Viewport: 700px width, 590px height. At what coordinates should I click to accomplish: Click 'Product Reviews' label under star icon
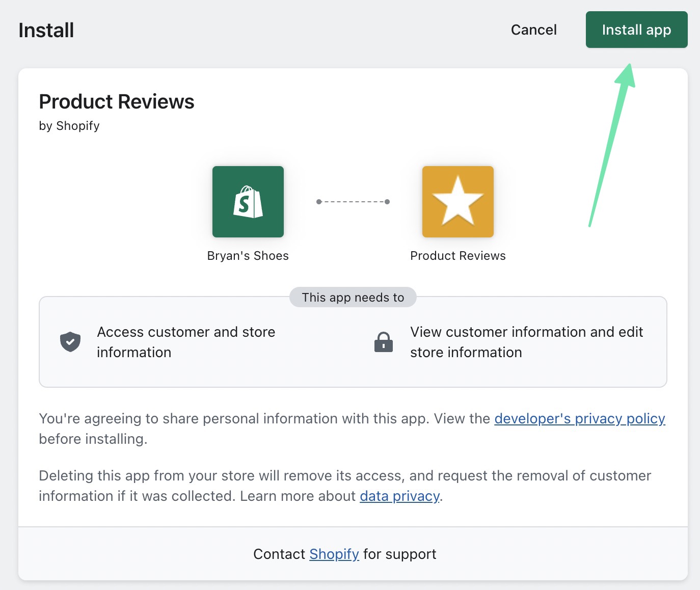[458, 256]
